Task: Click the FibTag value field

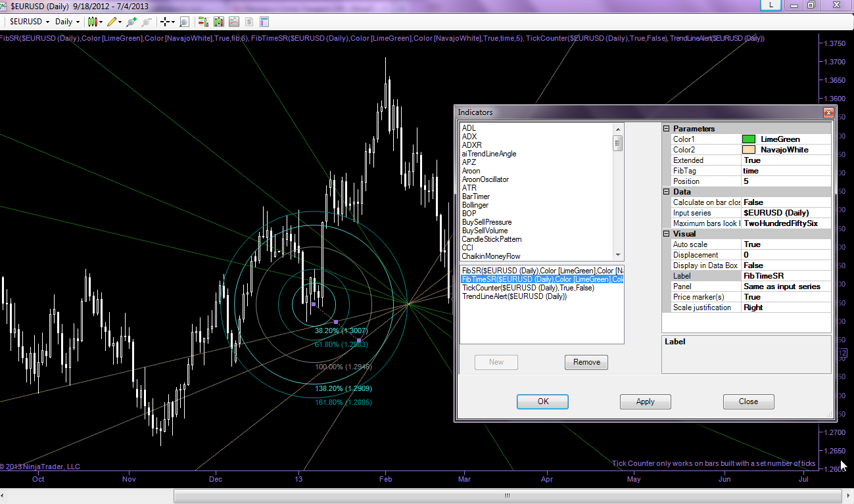Action: point(786,171)
